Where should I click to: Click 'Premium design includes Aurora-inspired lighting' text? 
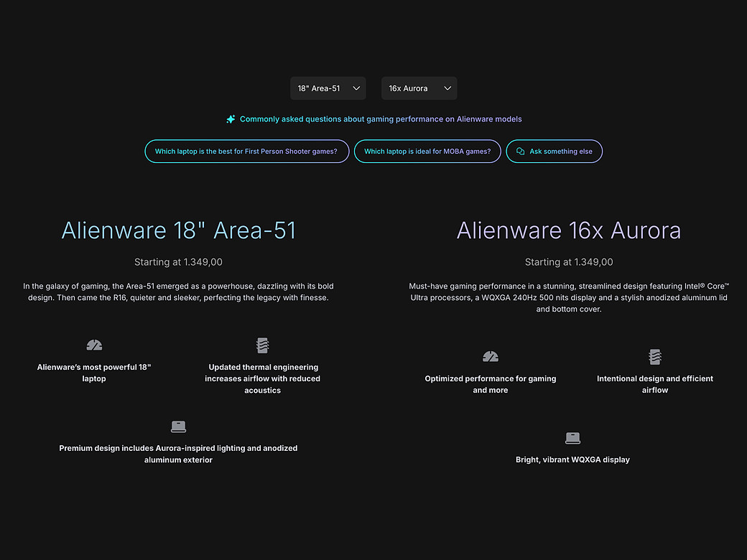tap(178, 454)
